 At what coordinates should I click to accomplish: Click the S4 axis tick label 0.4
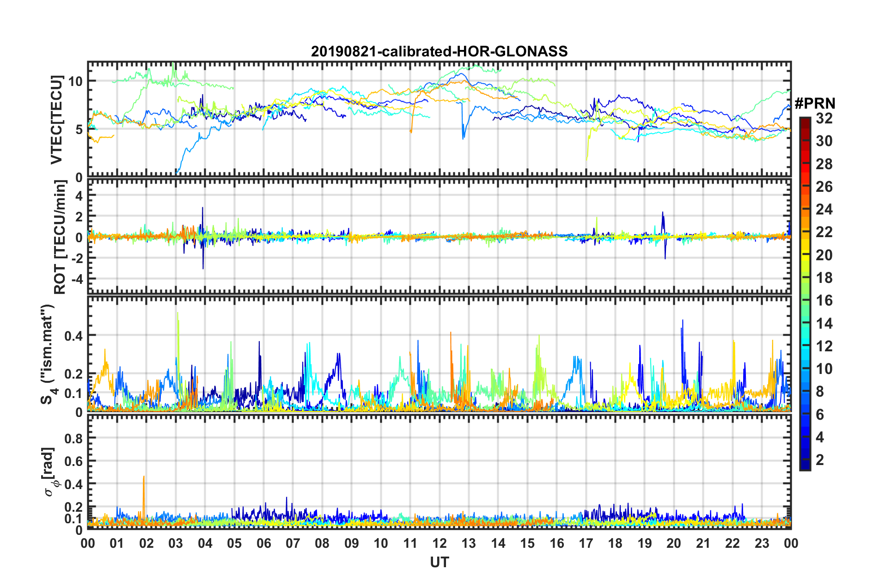tap(73, 336)
